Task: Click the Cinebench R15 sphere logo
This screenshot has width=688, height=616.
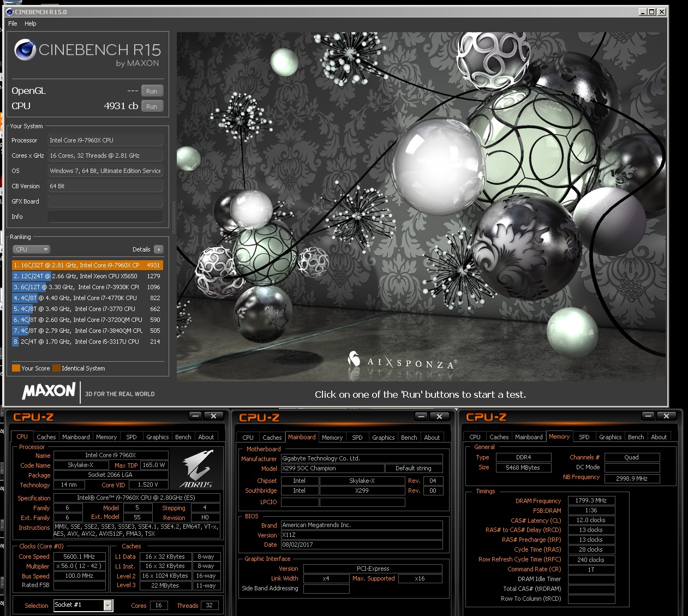Action: pyautogui.click(x=25, y=50)
